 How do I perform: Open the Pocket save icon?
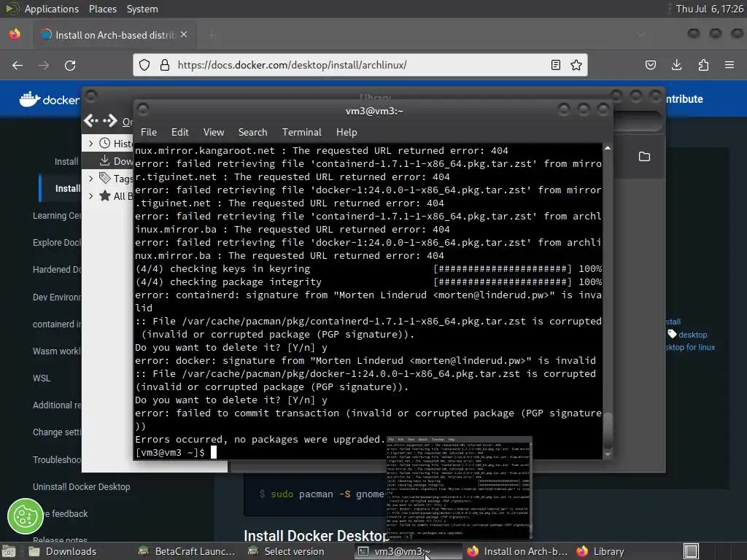coord(650,65)
